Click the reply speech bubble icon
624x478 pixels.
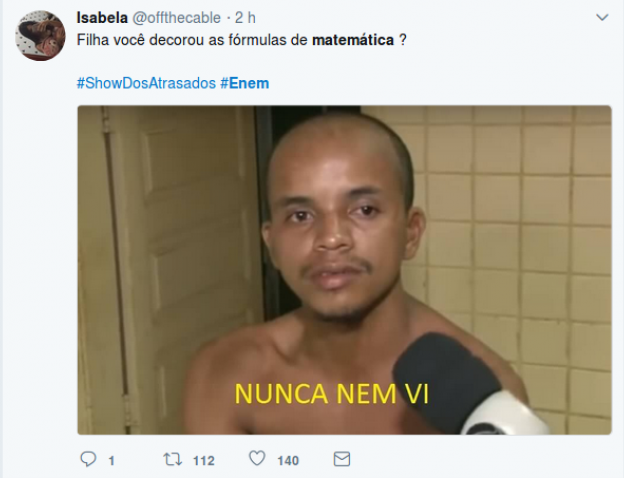coord(88,459)
